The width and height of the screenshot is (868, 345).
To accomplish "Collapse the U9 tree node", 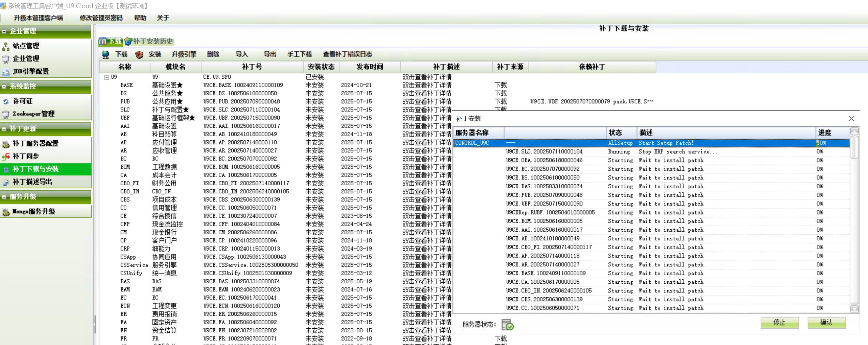I will click(x=107, y=77).
